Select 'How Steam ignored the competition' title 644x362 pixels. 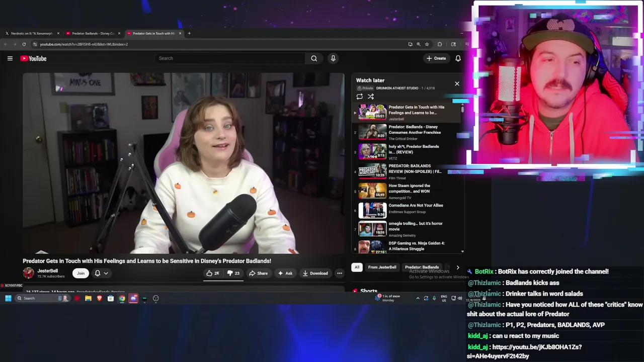click(x=409, y=188)
